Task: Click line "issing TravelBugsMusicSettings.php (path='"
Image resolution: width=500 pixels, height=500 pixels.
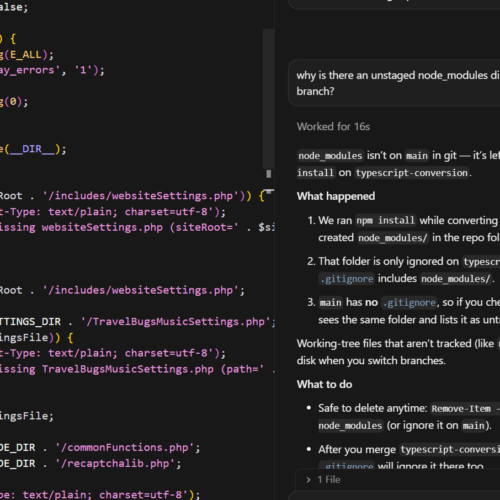Action: tap(137, 369)
